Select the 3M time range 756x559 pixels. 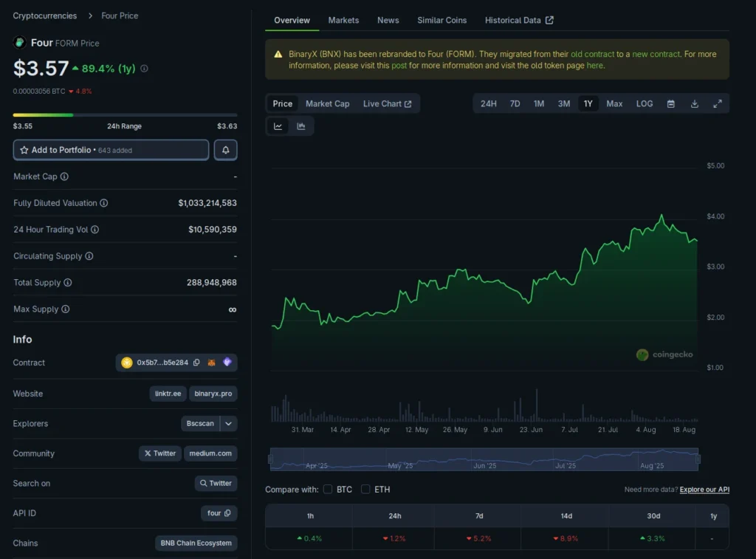point(563,103)
